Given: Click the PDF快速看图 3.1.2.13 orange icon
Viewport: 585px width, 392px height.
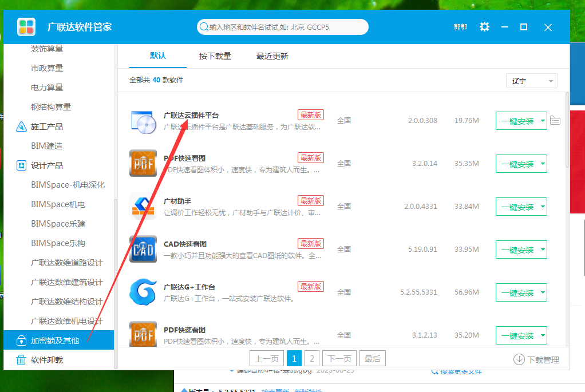Looking at the screenshot, I should pos(143,334).
